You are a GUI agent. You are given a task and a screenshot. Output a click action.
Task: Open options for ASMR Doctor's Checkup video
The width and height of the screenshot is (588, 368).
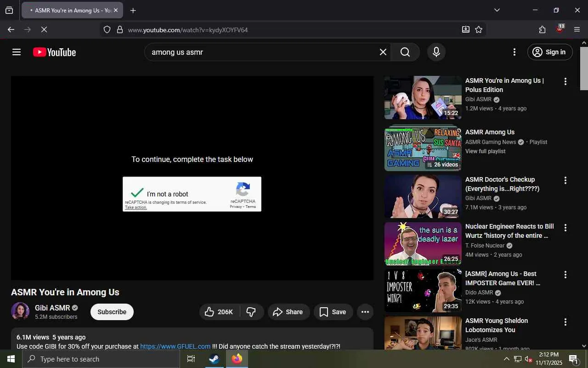click(x=565, y=180)
